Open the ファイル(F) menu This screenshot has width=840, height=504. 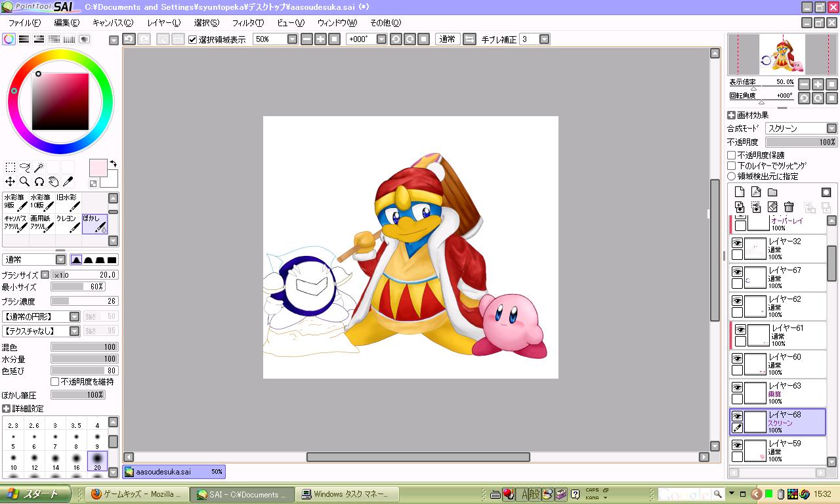click(x=24, y=23)
